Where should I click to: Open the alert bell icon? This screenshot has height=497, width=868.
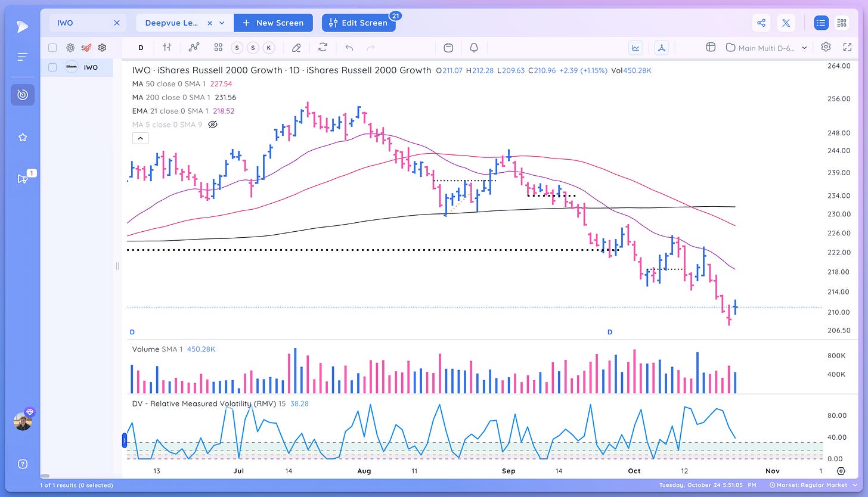pyautogui.click(x=474, y=48)
